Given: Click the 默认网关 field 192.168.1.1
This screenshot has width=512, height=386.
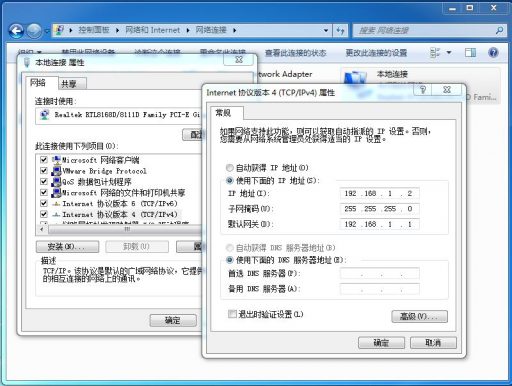Looking at the screenshot, I should point(379,224).
